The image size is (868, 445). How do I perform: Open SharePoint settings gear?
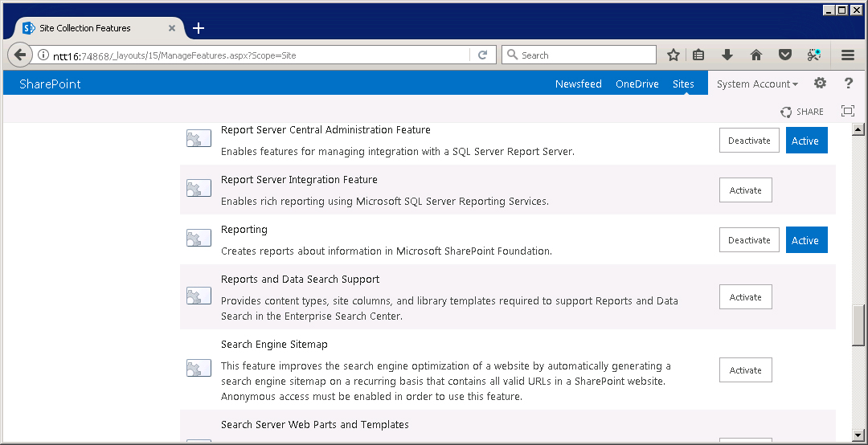coord(820,83)
